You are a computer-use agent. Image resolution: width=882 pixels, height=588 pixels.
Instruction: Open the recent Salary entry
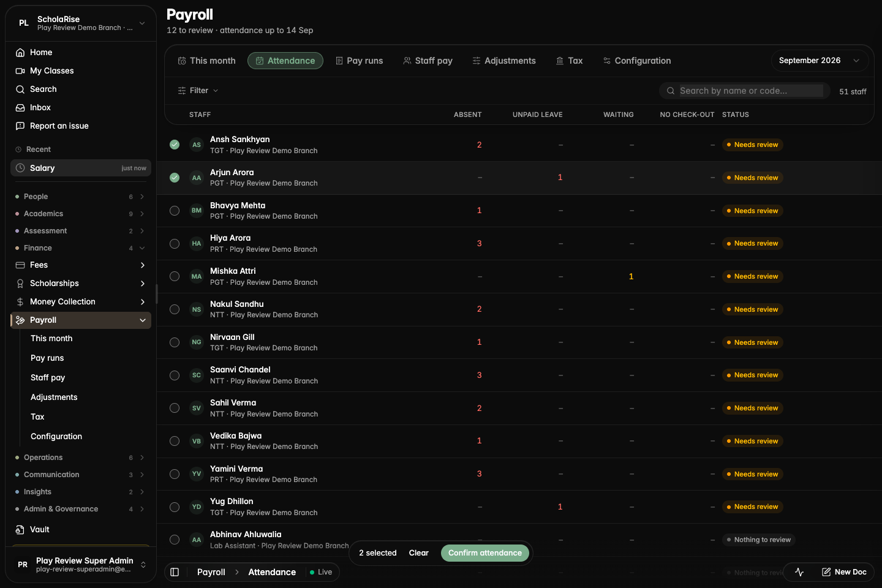point(81,168)
